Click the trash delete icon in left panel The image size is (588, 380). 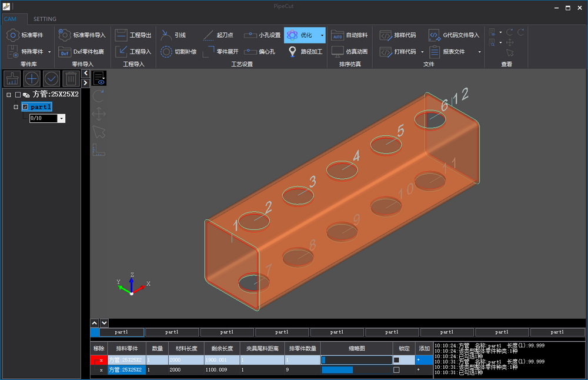(x=71, y=78)
